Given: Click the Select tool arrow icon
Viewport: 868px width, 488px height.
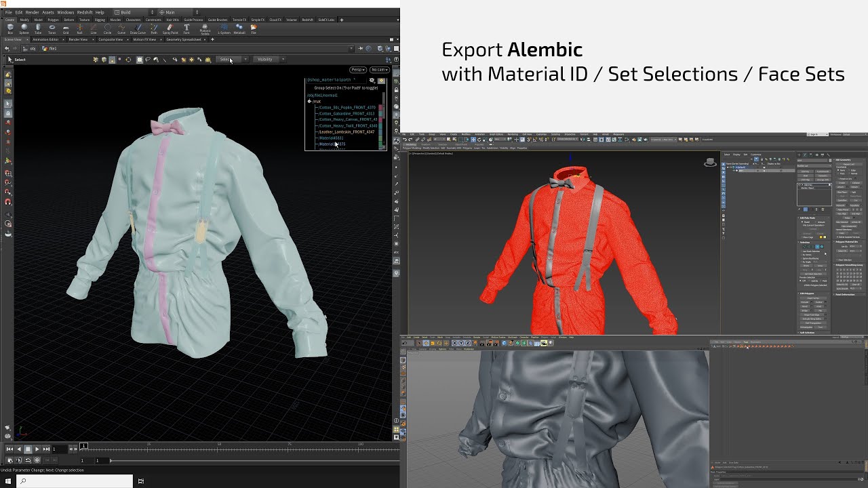Looking at the screenshot, I should tap(10, 59).
